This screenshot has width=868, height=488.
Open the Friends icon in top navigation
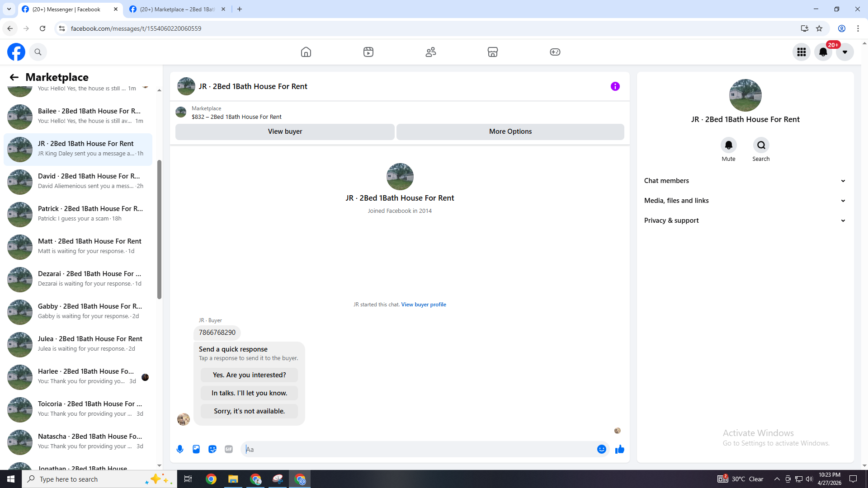[431, 52]
